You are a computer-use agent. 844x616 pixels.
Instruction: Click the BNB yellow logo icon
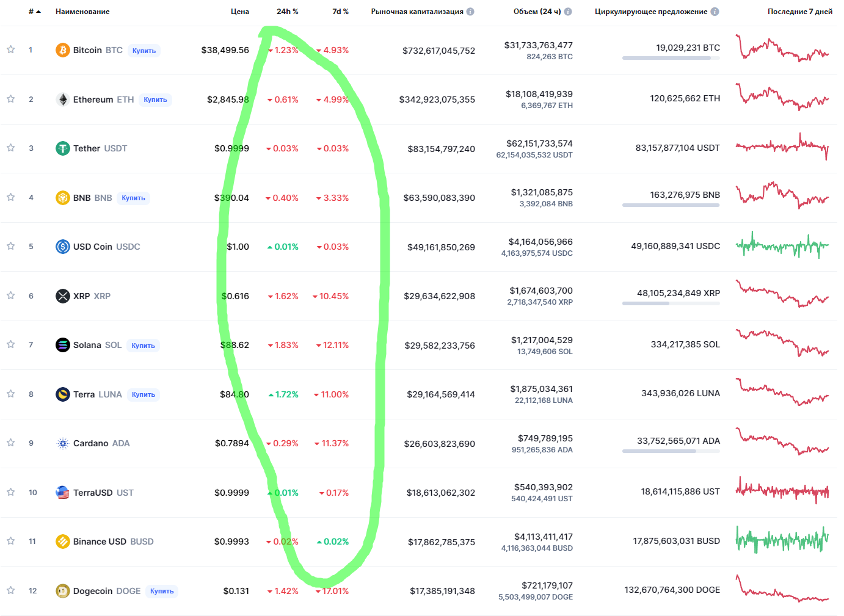point(63,198)
